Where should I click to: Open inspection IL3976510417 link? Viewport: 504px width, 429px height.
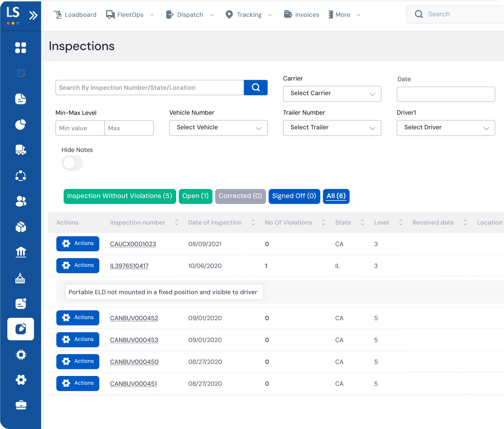(129, 266)
